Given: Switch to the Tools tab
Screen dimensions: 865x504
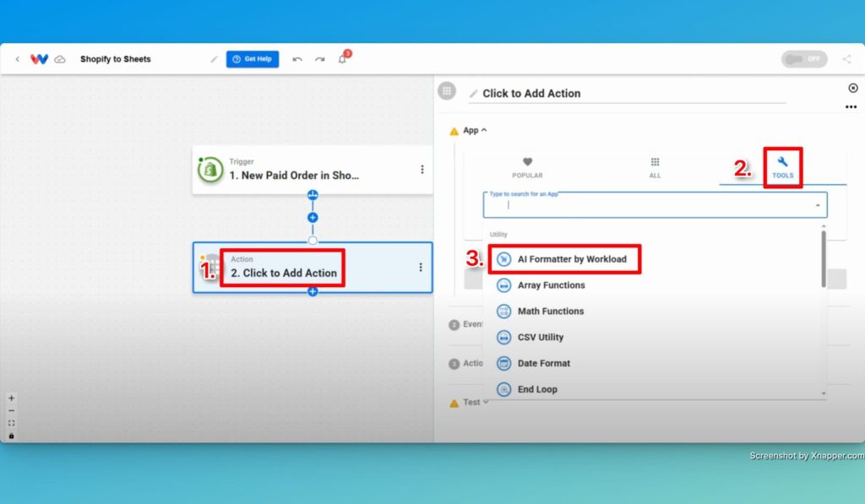Looking at the screenshot, I should tap(783, 168).
